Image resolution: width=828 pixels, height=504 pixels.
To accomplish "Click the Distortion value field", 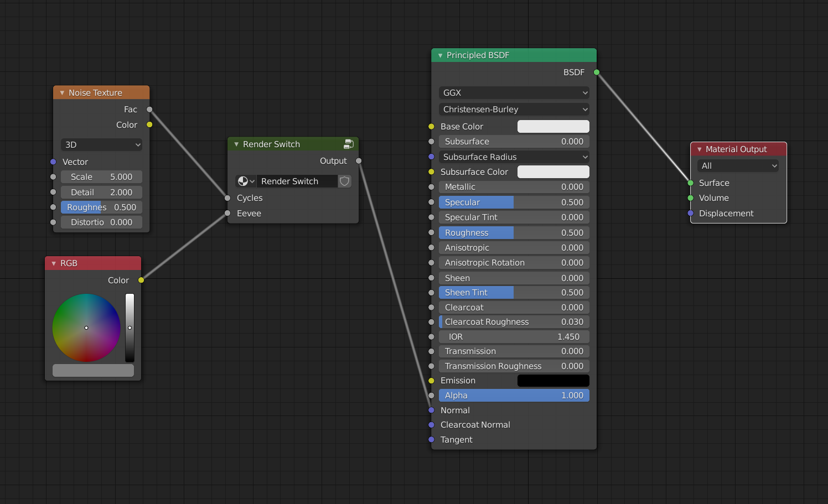I will [x=101, y=222].
